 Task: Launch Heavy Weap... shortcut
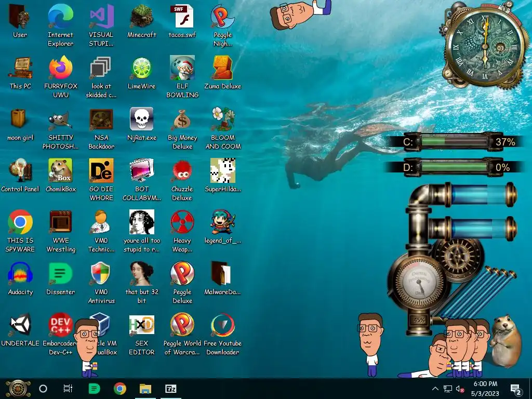click(x=182, y=232)
